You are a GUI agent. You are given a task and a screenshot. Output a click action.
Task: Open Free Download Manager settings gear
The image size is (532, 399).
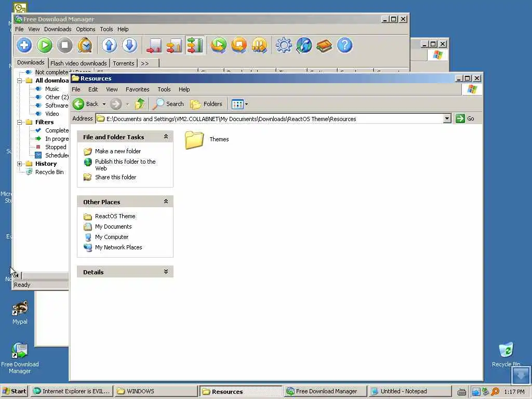click(284, 45)
